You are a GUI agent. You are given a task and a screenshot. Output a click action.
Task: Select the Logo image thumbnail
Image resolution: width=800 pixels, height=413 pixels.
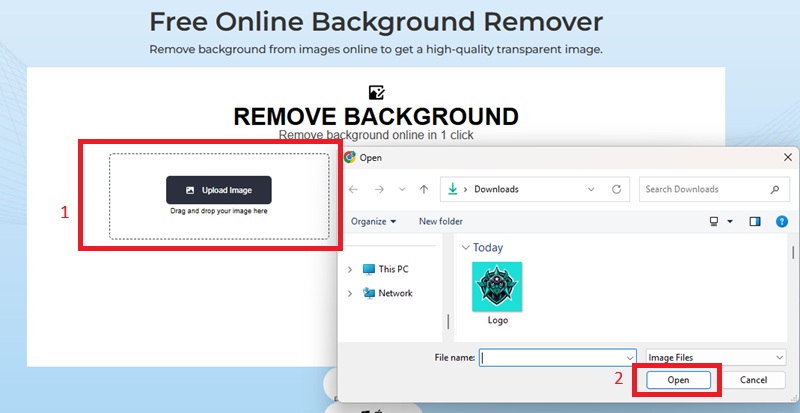coord(497,286)
